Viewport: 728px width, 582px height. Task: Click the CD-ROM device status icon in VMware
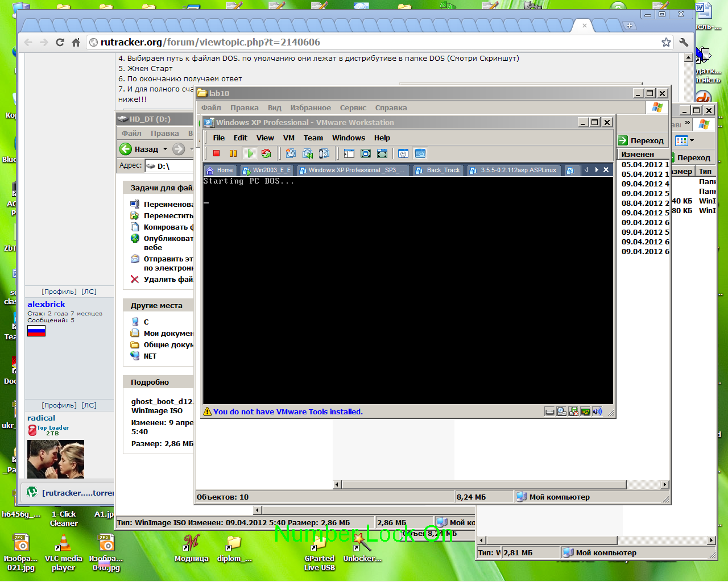click(x=561, y=411)
